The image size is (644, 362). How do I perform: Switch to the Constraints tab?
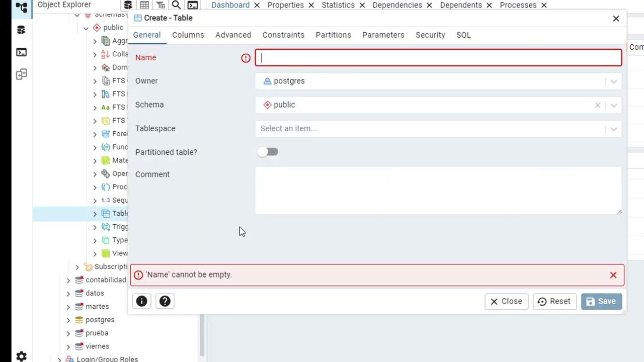[283, 35]
